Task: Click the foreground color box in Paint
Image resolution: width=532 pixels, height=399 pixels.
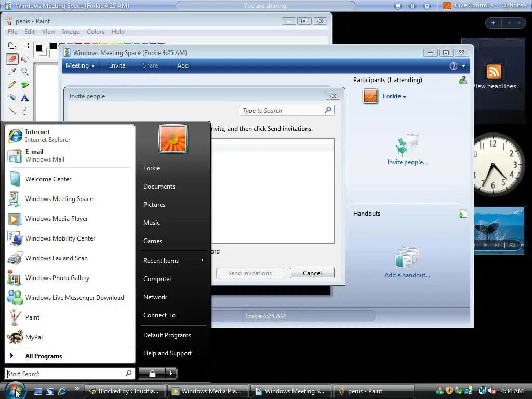Action: pos(39,48)
